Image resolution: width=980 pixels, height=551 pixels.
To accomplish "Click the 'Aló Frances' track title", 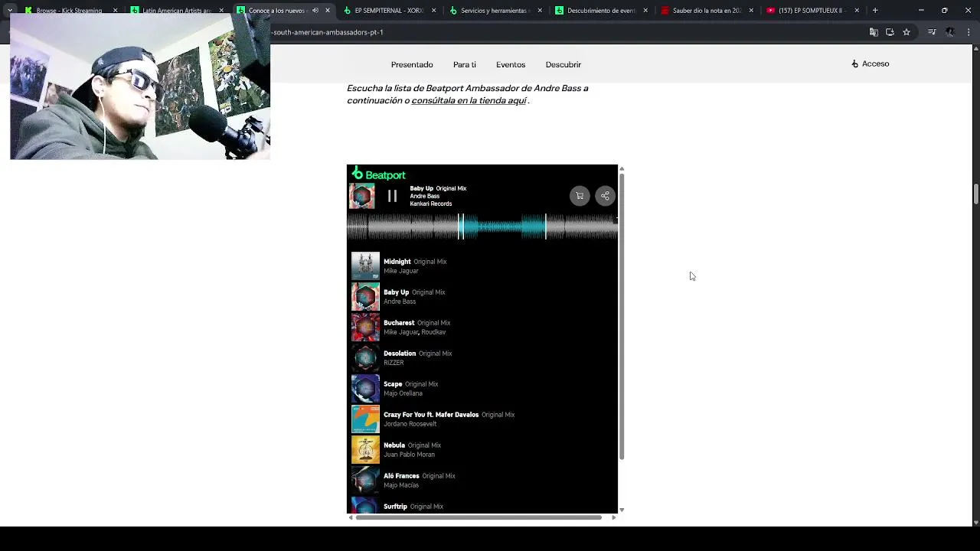I will 401,476.
